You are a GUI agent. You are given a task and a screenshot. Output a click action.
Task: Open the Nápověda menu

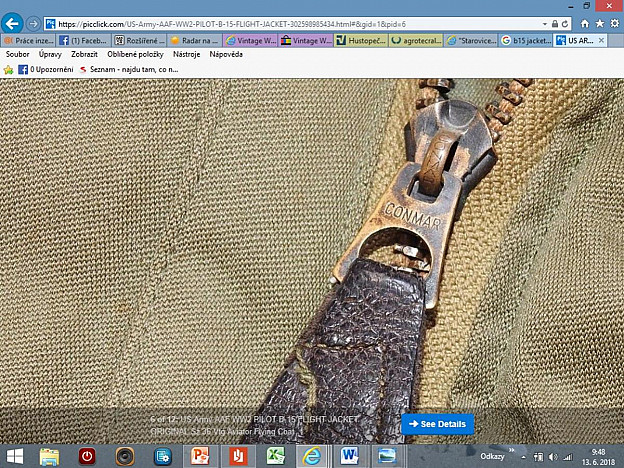pyautogui.click(x=226, y=54)
